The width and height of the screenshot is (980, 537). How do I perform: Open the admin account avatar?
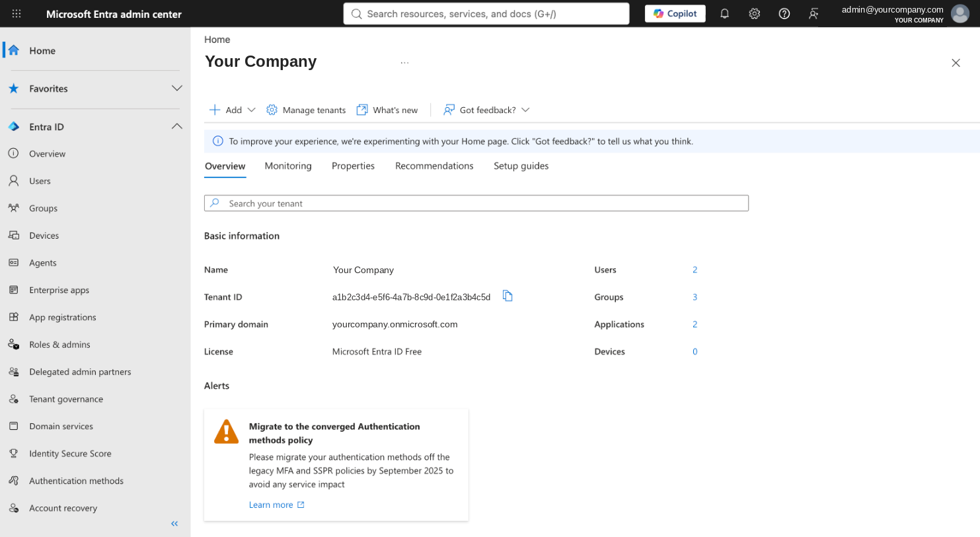point(960,14)
